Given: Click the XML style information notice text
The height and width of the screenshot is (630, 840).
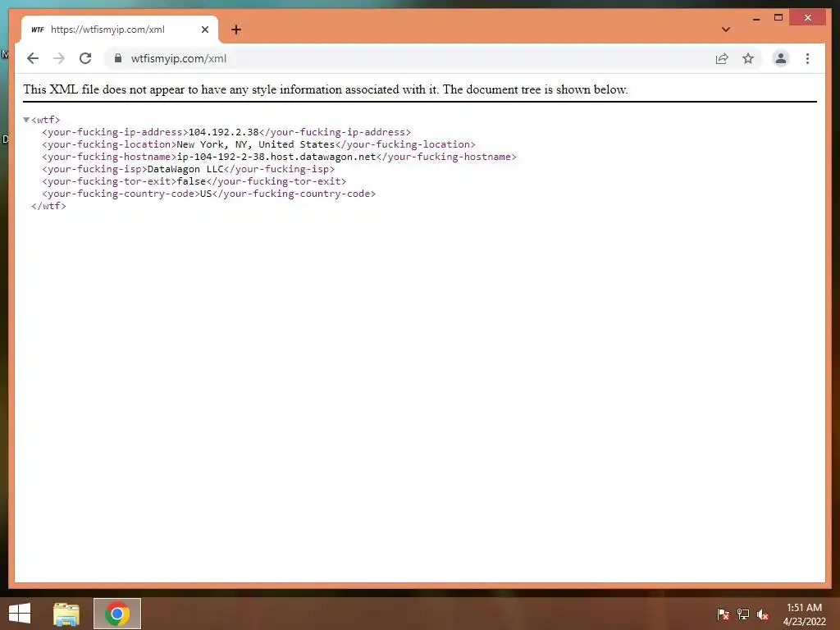Looking at the screenshot, I should pyautogui.click(x=325, y=89).
